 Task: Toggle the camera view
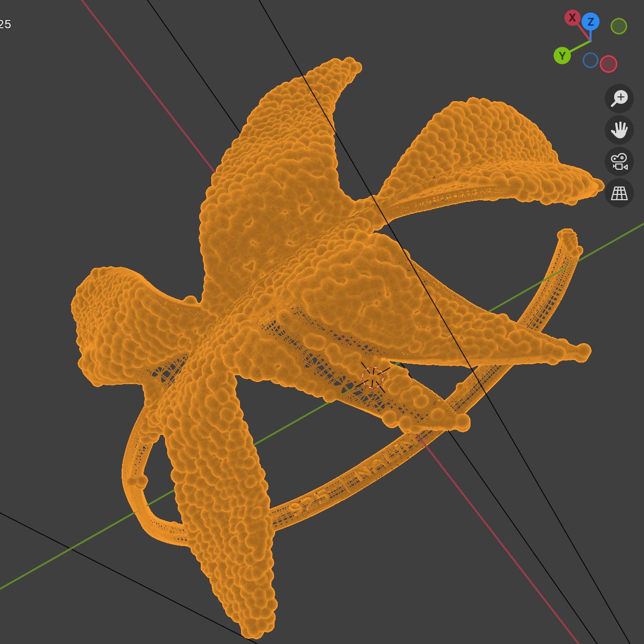tap(619, 161)
